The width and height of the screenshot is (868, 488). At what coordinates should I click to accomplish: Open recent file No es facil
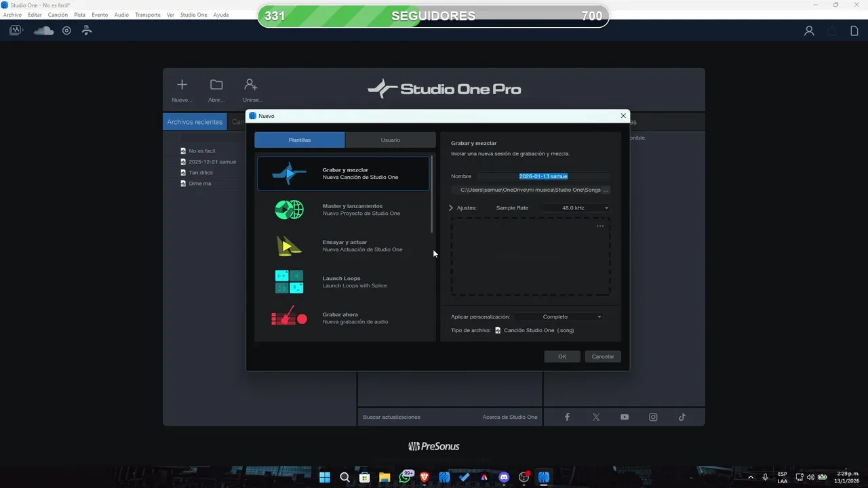coord(202,150)
